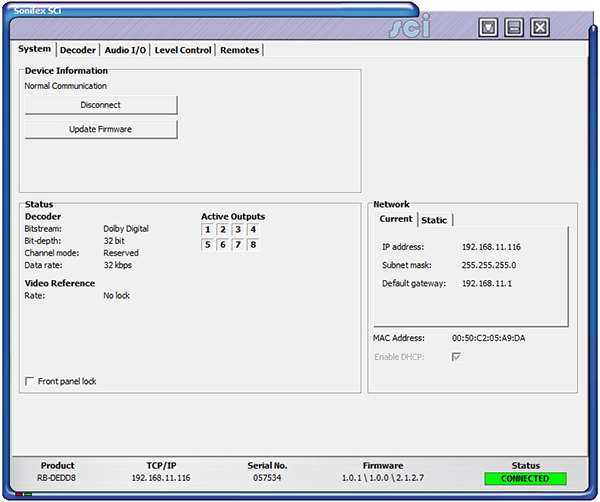The height and width of the screenshot is (502, 600).
Task: Click TCP/IP value in status bar
Action: 161,478
